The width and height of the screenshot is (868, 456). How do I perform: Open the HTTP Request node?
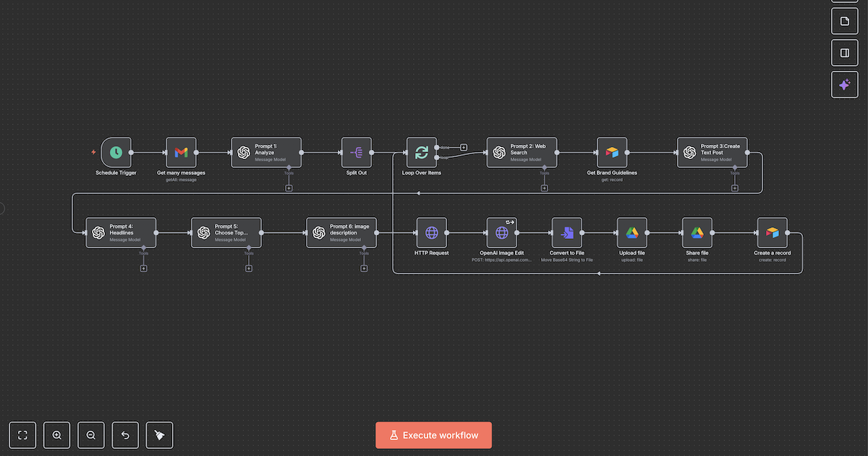(431, 233)
